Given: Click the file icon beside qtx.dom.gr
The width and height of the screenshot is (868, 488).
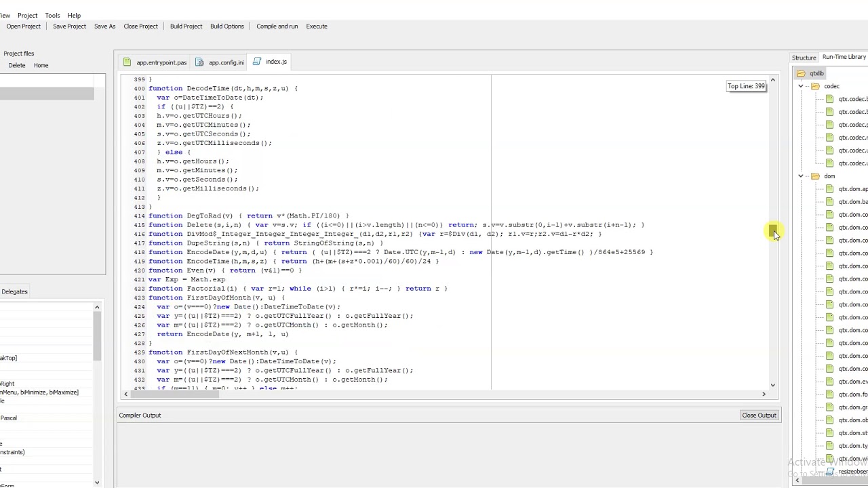Looking at the screenshot, I should coord(829,407).
